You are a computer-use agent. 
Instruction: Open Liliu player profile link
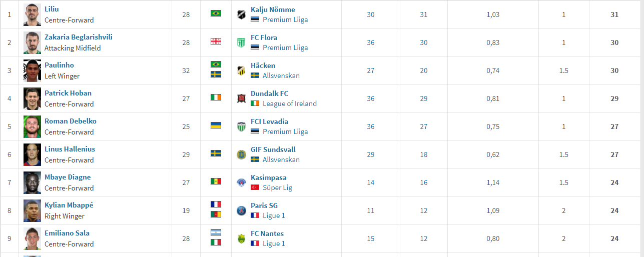pyautogui.click(x=52, y=9)
